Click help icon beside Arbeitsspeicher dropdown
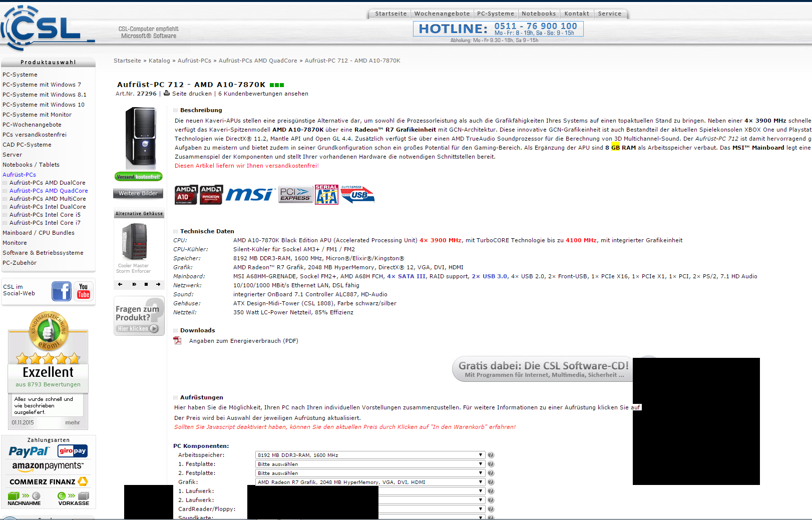 pos(491,455)
